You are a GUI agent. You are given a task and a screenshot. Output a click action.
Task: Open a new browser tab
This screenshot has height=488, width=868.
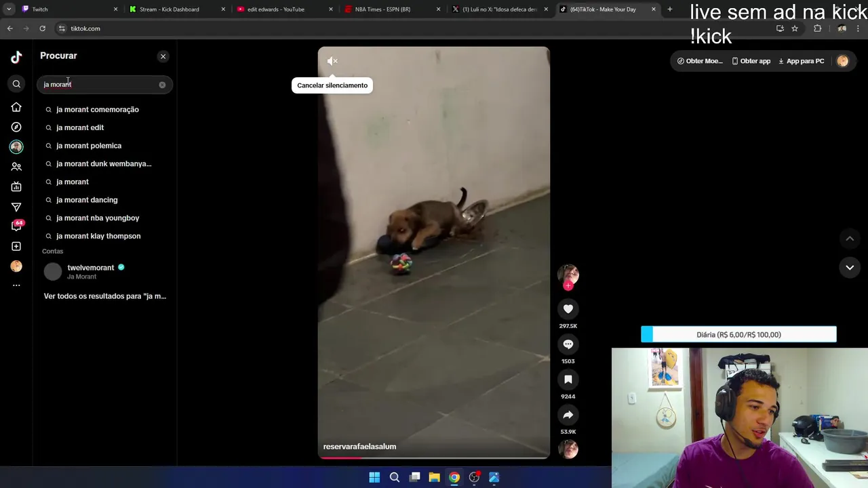point(670,9)
